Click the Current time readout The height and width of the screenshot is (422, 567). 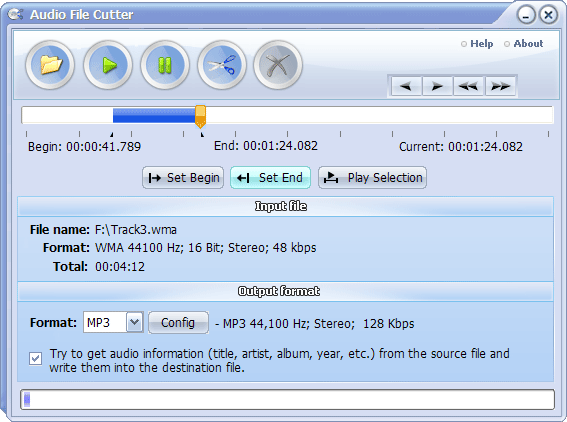pos(461,147)
